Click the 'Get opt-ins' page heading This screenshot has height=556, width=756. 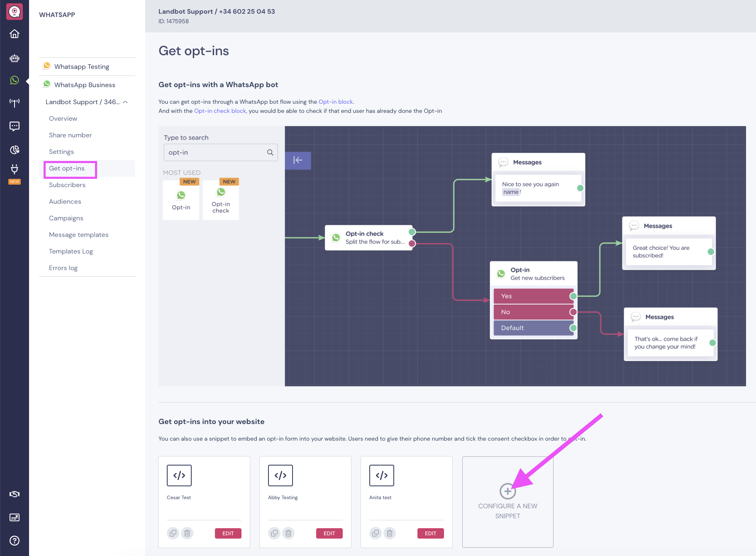[194, 51]
